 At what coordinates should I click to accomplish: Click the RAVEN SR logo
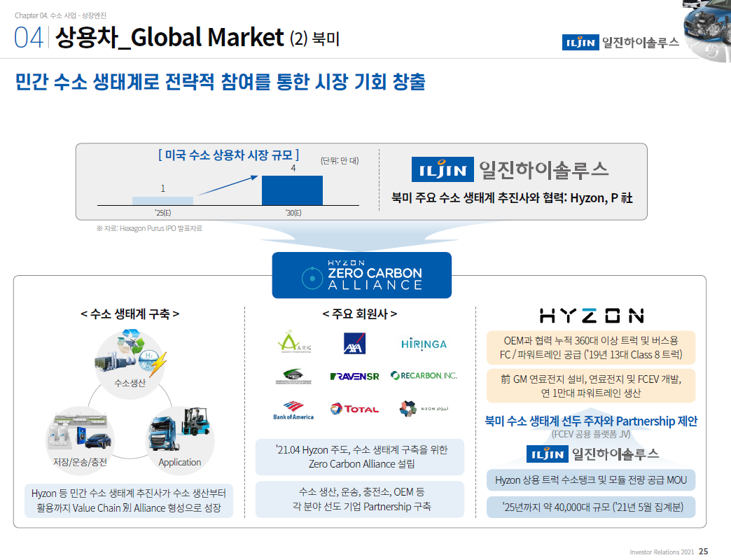354,377
